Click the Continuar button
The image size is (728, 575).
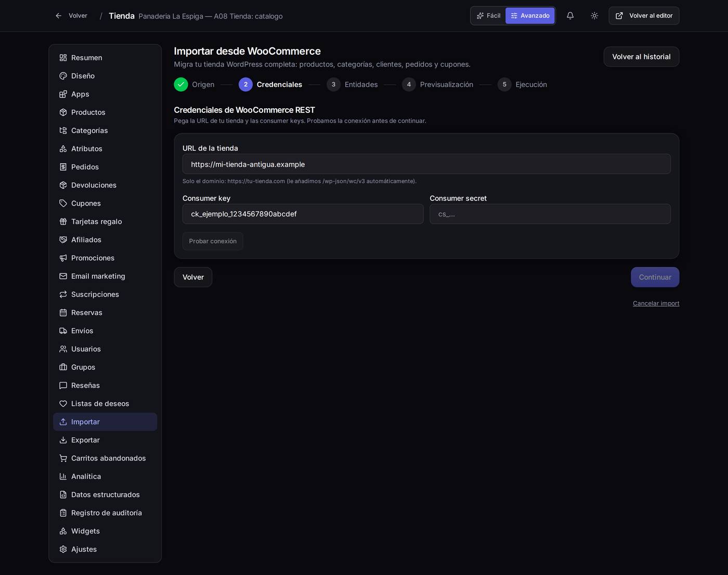[x=655, y=277]
